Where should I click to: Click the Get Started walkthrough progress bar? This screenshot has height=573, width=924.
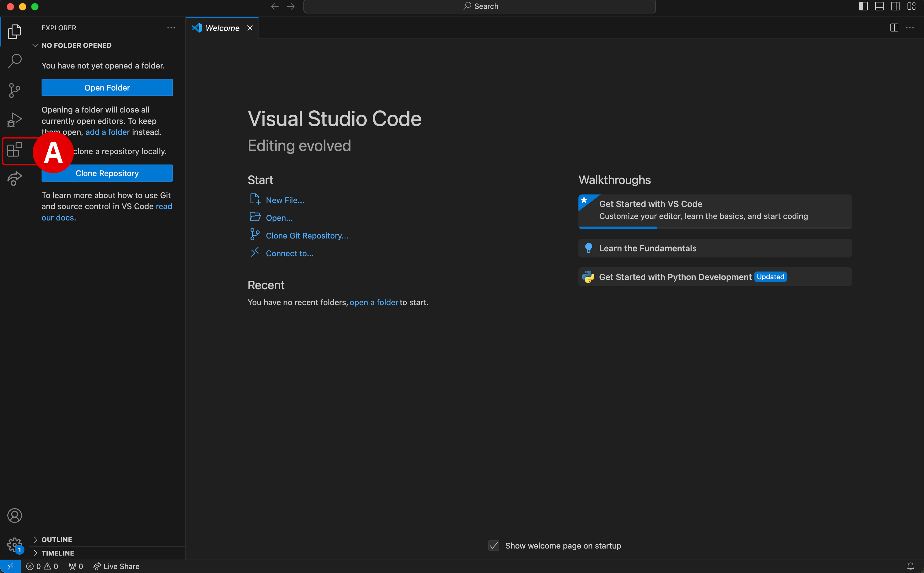point(617,227)
